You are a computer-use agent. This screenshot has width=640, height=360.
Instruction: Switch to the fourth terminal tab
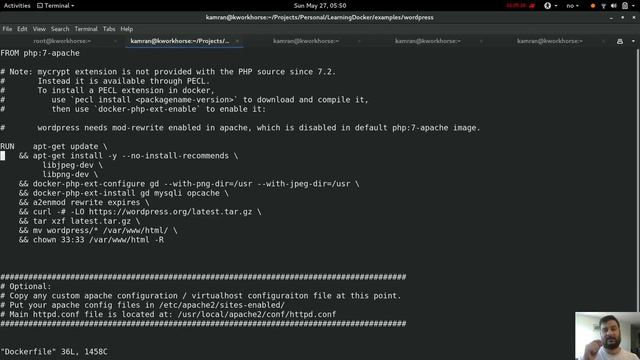427,41
